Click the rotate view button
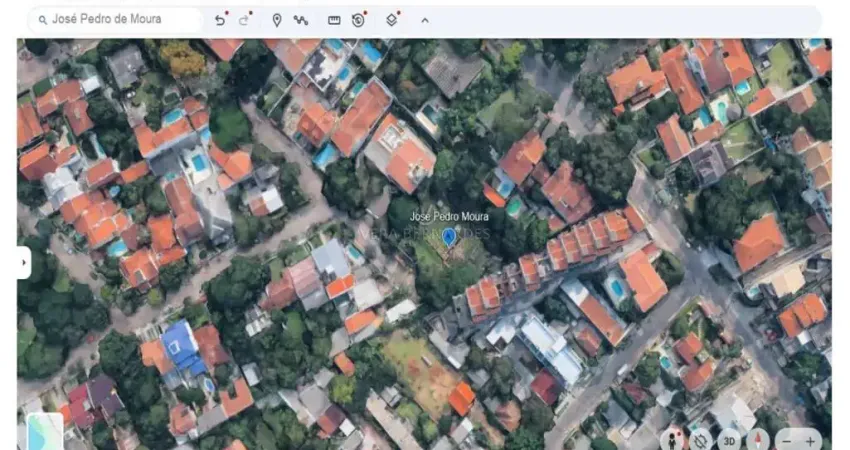This screenshot has height=450, width=850. pyautogui.click(x=701, y=440)
